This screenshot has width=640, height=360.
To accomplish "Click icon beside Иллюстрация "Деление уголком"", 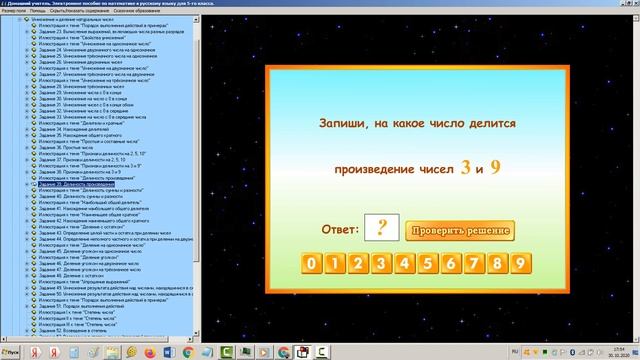I will tap(34, 257).
